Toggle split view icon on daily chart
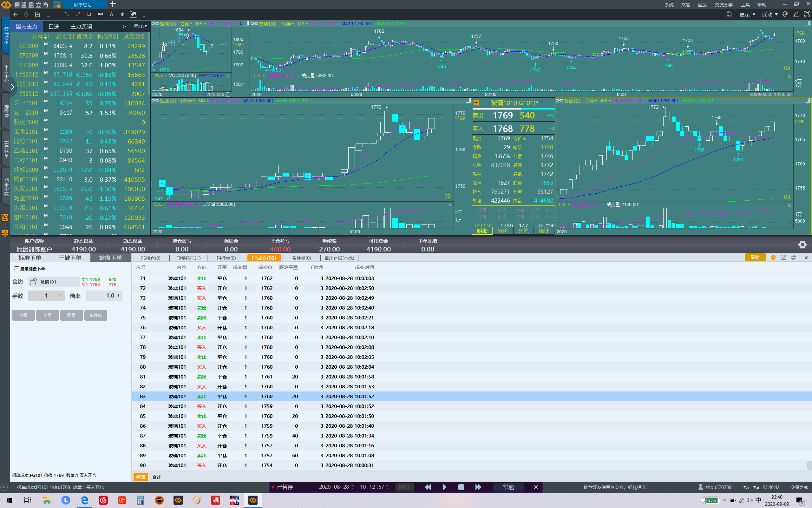812x508 pixels. pos(246,23)
